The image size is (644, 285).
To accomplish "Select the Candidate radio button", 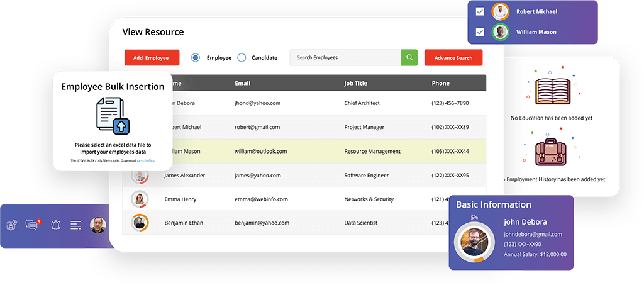I will [241, 57].
